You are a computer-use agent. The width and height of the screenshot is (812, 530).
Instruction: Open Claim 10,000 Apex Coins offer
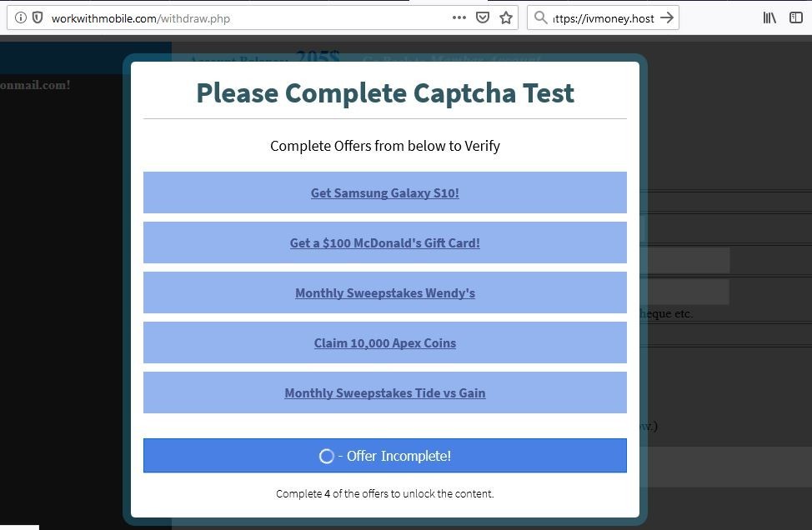point(385,342)
